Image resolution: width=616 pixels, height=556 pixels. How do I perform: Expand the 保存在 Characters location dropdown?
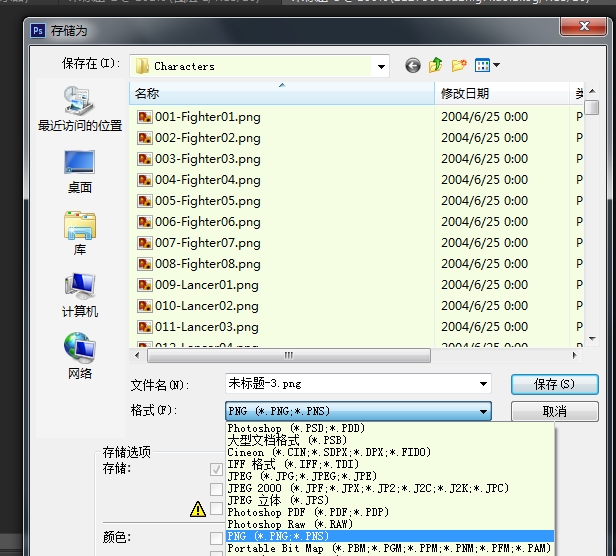point(381,66)
